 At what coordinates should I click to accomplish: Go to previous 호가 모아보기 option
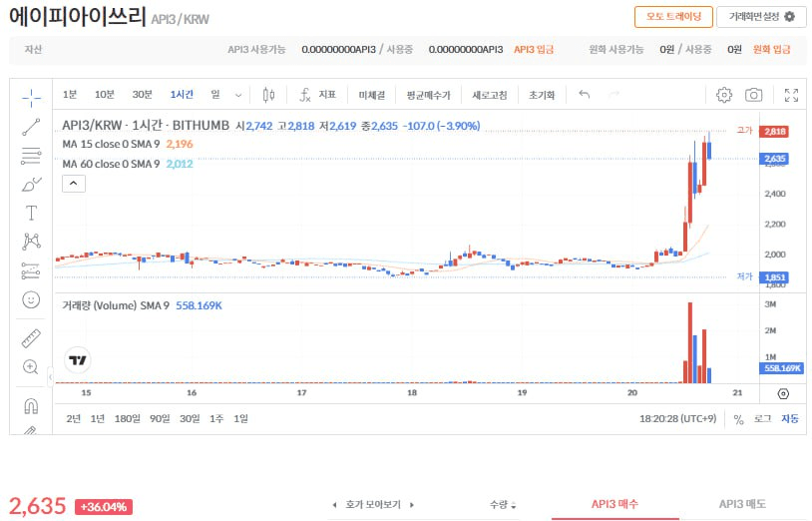point(334,504)
